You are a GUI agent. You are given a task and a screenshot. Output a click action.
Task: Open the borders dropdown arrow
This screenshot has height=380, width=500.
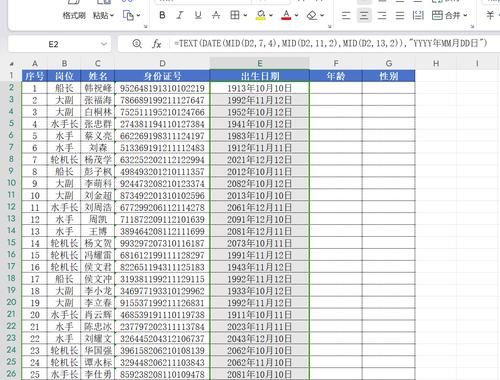point(245,15)
